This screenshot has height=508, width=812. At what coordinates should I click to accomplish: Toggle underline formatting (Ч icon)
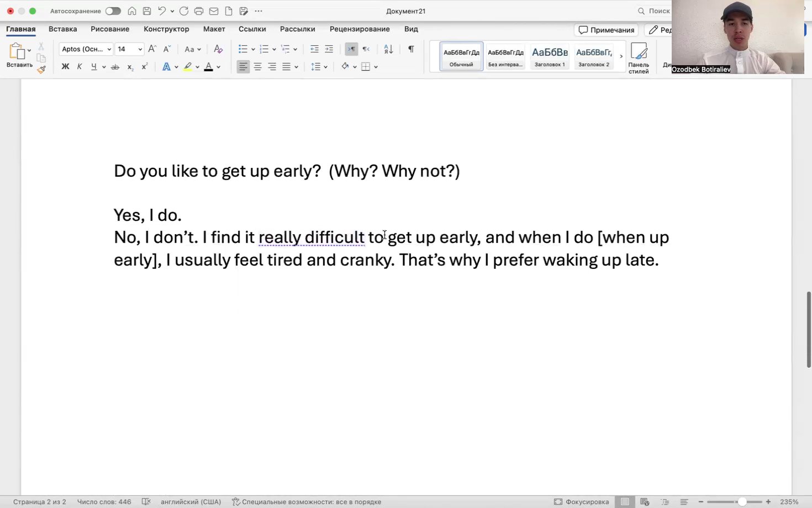(94, 66)
